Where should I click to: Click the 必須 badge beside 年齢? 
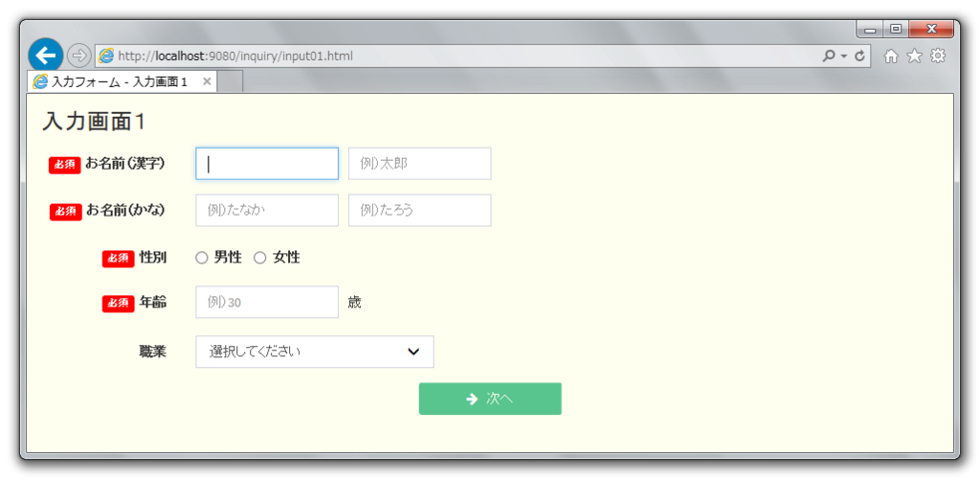pos(118,304)
